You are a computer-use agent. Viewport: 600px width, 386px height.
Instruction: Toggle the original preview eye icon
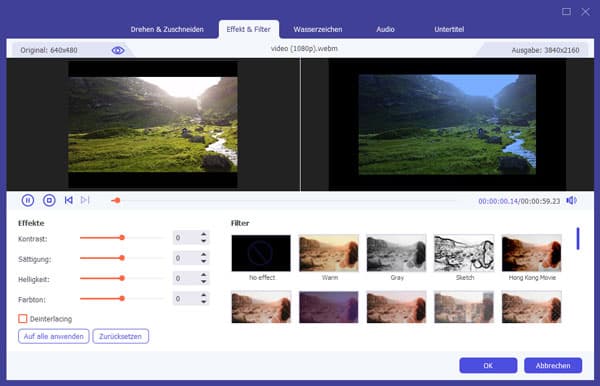click(118, 50)
